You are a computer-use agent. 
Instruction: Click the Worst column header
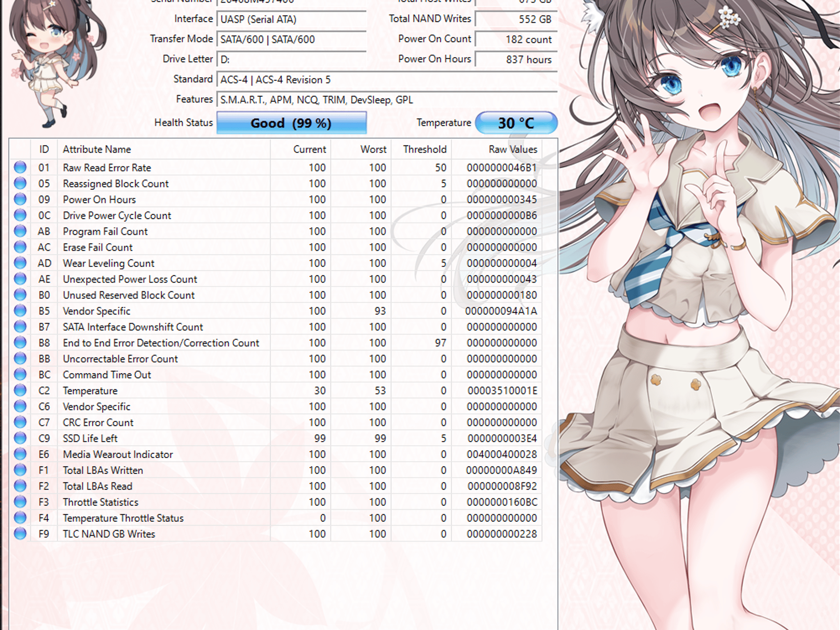361,149
